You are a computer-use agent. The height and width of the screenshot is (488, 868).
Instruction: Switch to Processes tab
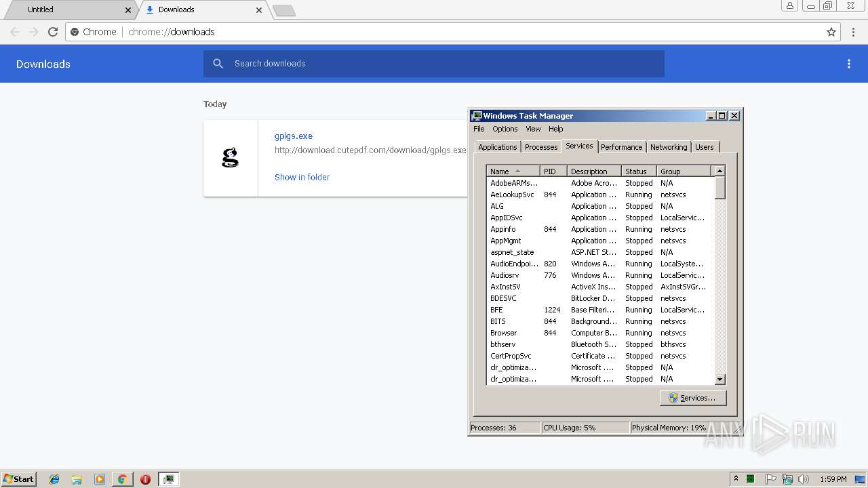541,147
